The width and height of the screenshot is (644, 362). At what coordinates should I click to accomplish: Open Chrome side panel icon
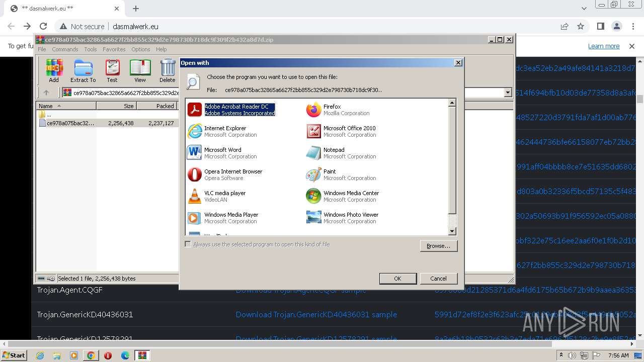(x=601, y=26)
